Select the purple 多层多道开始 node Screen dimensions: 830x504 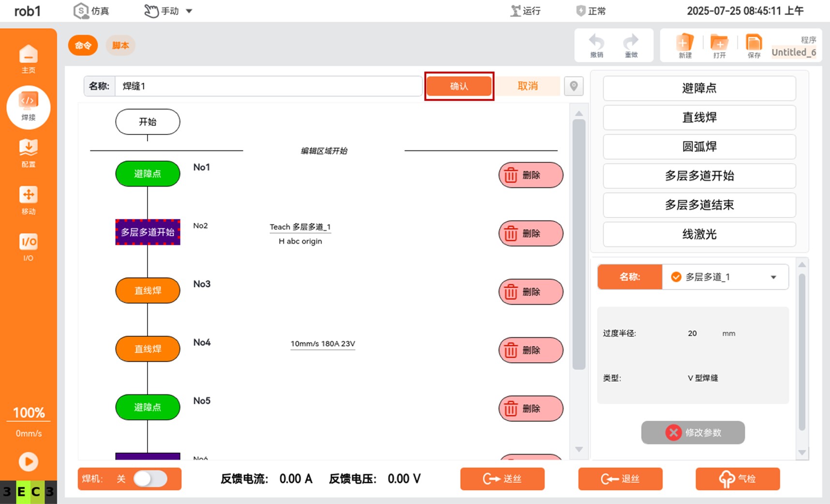coord(148,232)
